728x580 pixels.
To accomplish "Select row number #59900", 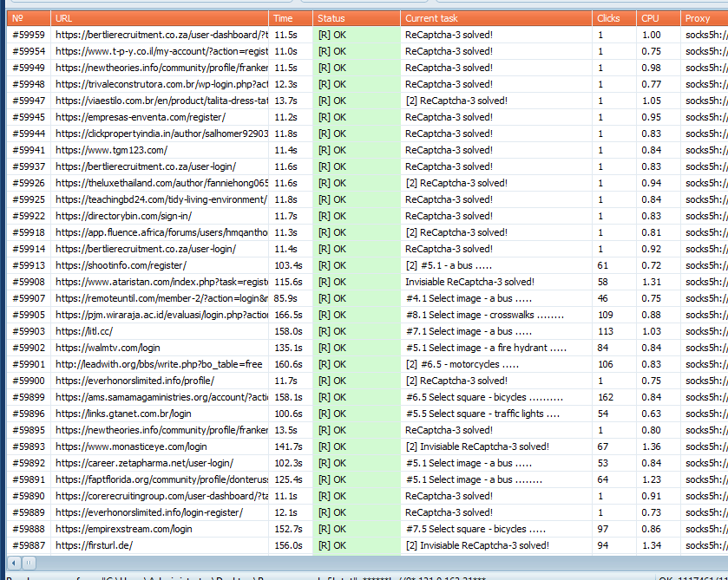I will pos(29,381).
